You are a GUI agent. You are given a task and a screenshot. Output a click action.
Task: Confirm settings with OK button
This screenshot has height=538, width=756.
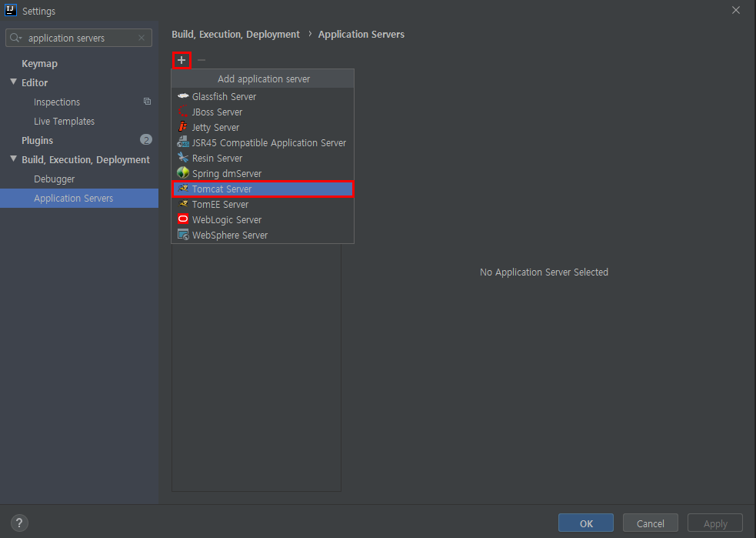[586, 523]
